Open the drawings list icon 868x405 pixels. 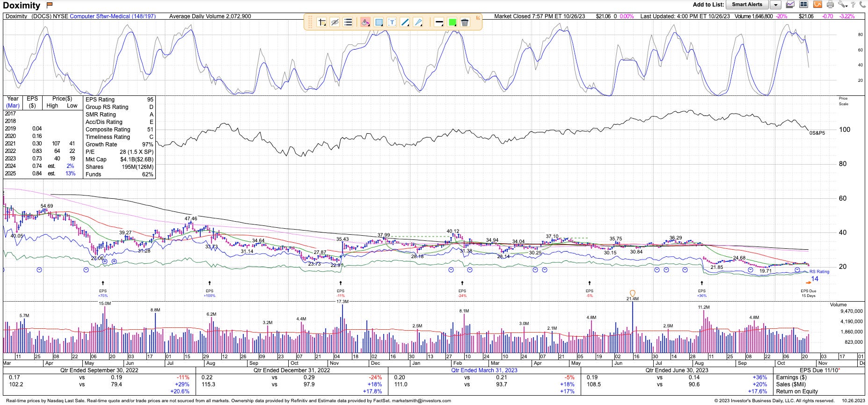[348, 22]
